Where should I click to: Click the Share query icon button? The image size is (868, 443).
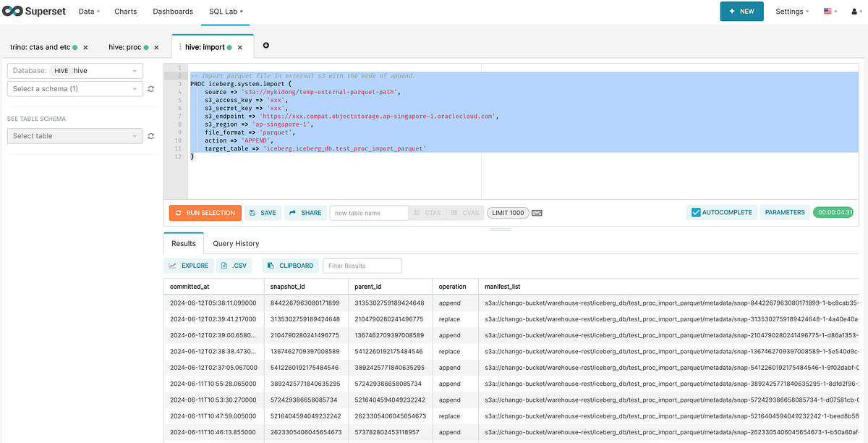[294, 212]
